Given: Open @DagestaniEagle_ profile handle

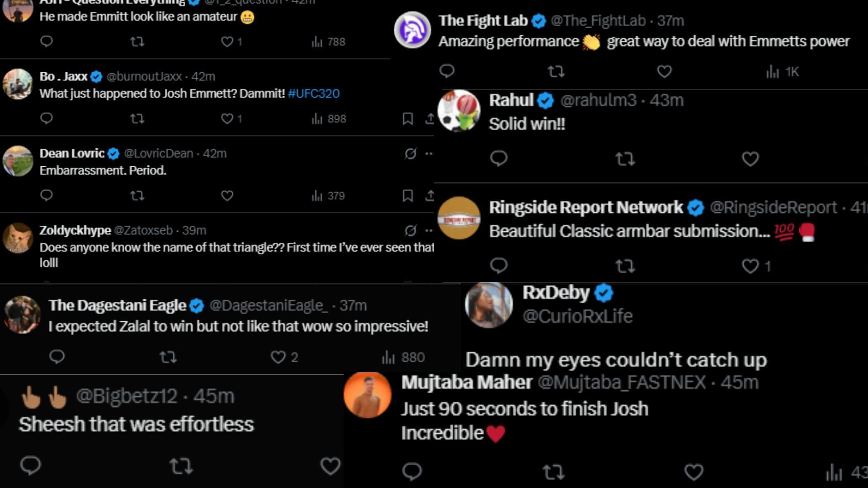Looking at the screenshot, I should 269,305.
